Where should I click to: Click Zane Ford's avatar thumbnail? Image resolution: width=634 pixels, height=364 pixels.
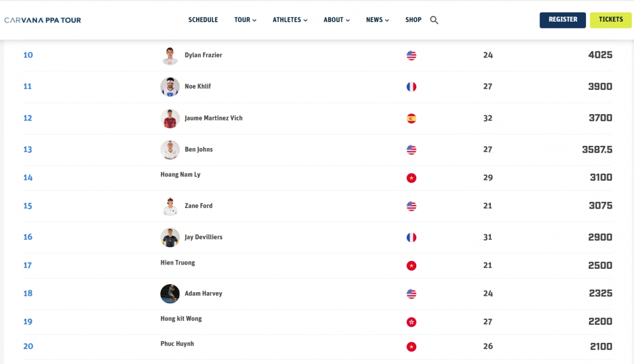170,206
